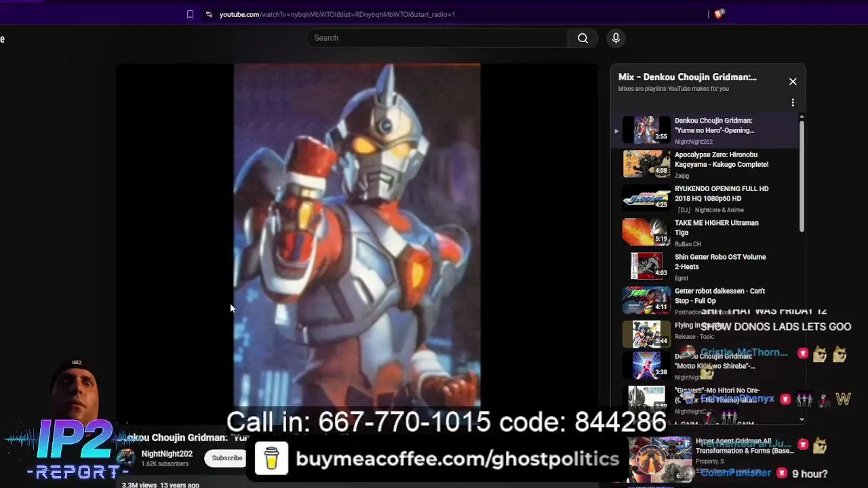Select TAKE ME HIGHER Ultraman Tiga video
The width and height of the screenshot is (868, 488).
(716, 228)
